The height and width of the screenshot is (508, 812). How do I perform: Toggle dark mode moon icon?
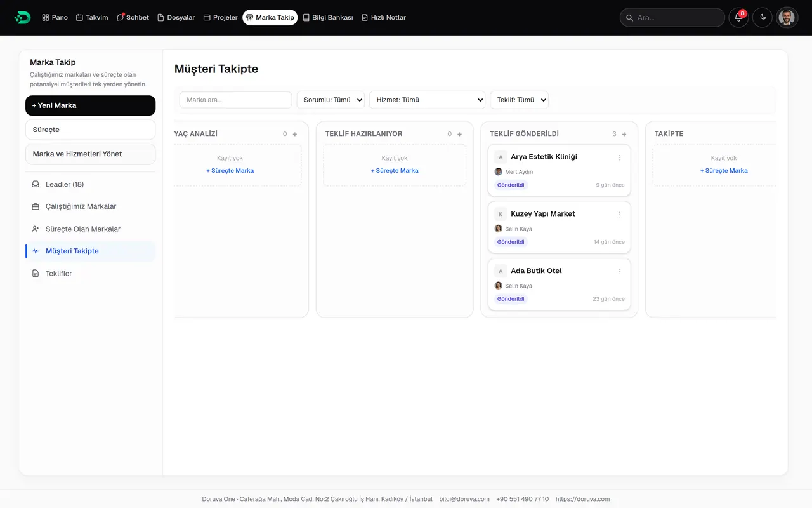[763, 17]
